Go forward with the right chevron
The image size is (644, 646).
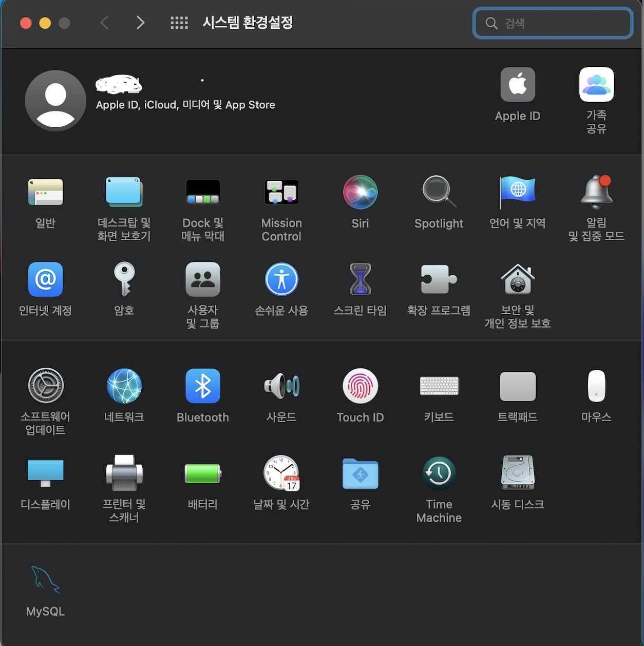(140, 23)
